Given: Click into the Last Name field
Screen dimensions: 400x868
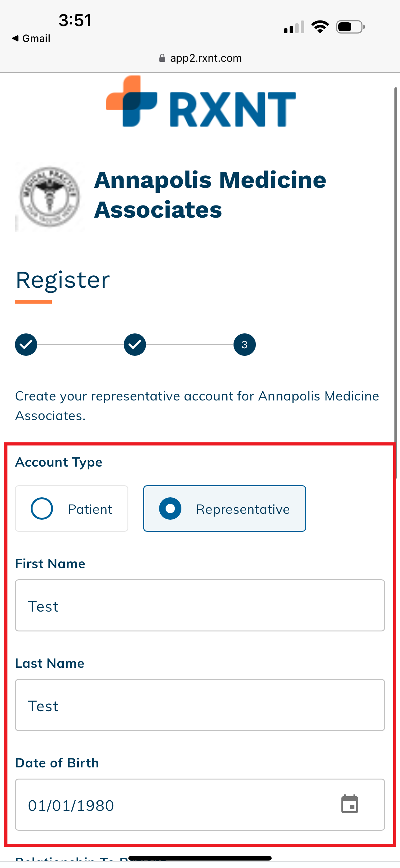Looking at the screenshot, I should [x=200, y=705].
